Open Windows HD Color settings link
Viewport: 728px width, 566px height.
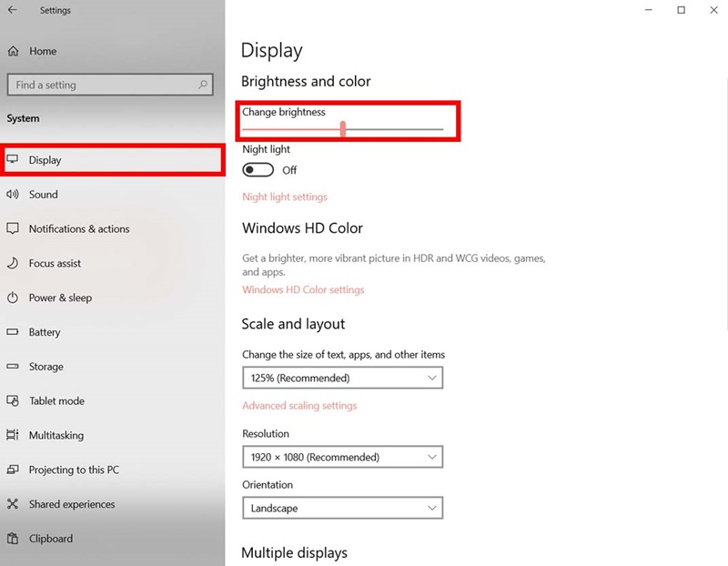click(x=303, y=290)
